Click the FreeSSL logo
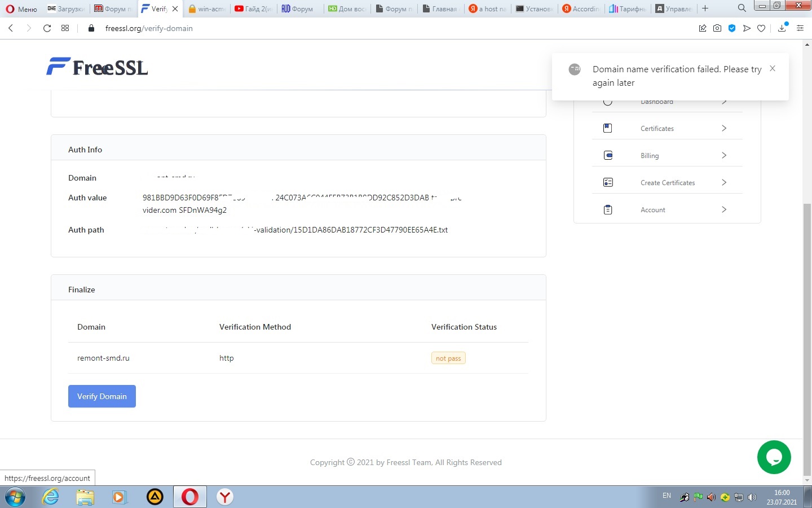This screenshot has width=812, height=508. pos(97,67)
